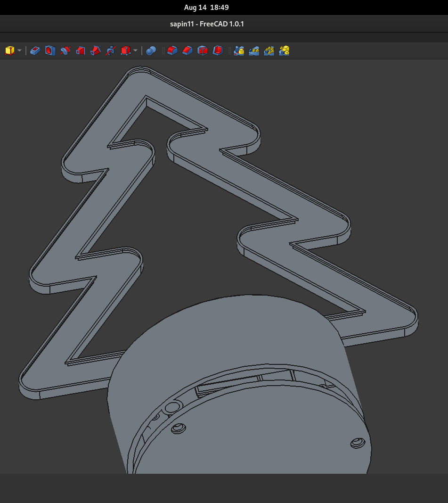This screenshot has width=448, height=503.
Task: Choose the Subtractive Box primitive tool
Action: point(126,51)
